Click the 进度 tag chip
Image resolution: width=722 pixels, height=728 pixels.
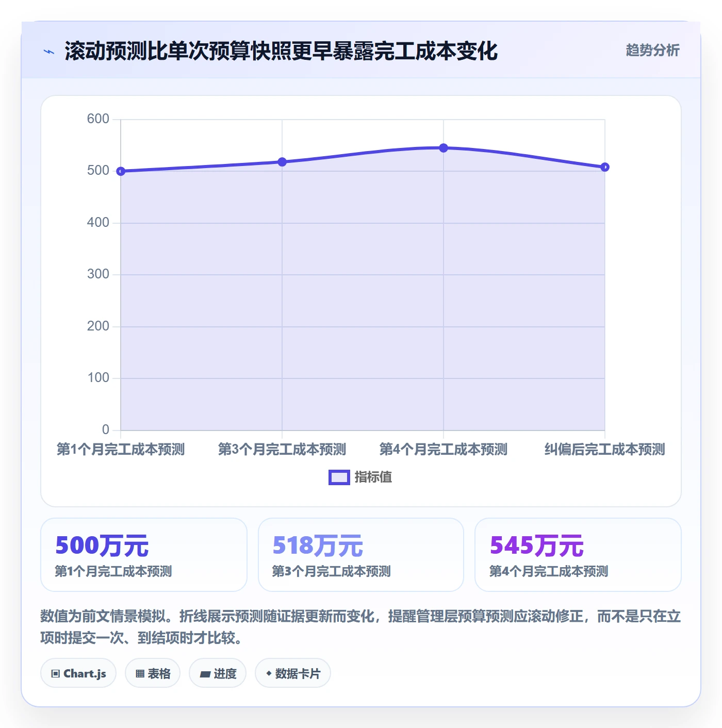pos(218,673)
